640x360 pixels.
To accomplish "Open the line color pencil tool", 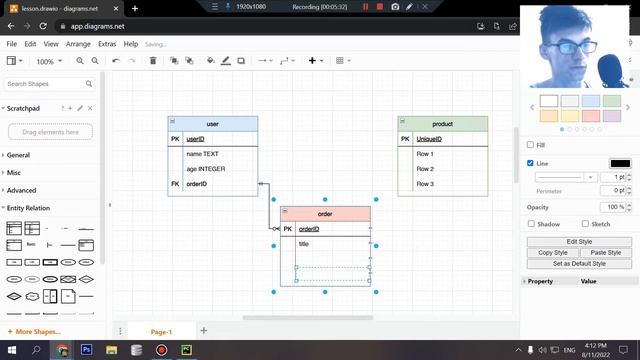I will 226,61.
